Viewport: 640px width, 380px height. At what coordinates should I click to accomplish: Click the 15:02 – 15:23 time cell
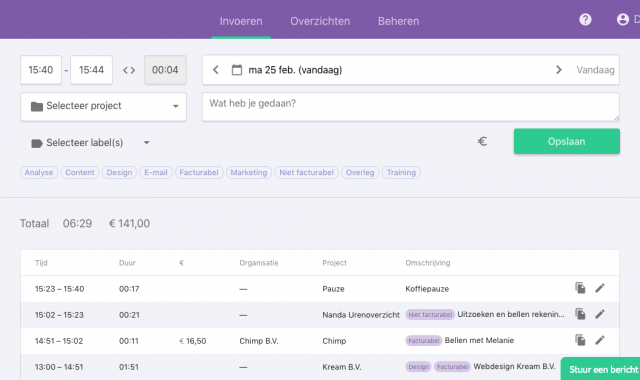pos(59,315)
